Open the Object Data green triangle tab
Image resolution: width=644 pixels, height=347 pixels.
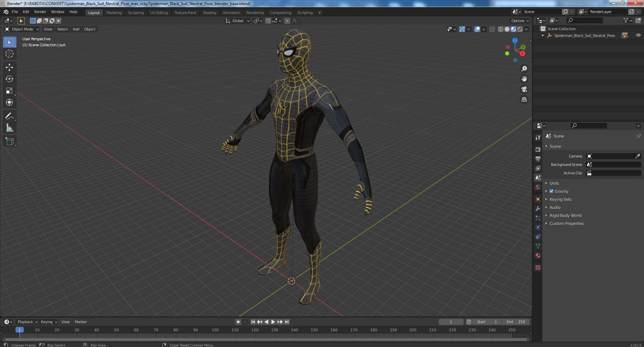(x=538, y=246)
